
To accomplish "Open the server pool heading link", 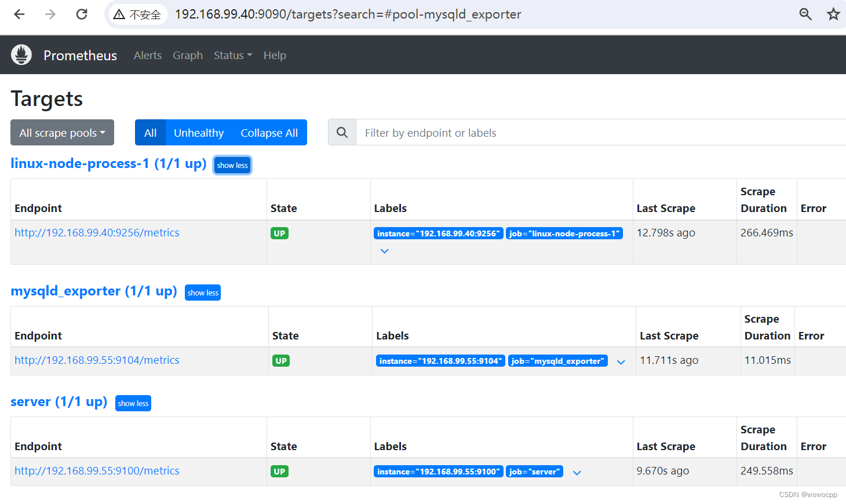I will coord(59,401).
